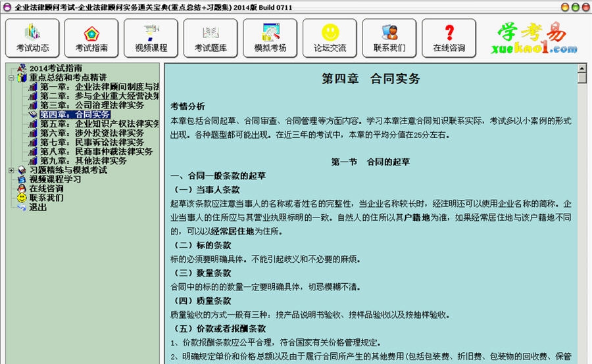
Task: Select 习题精练与模拟考试 tree label
Action: click(x=68, y=170)
